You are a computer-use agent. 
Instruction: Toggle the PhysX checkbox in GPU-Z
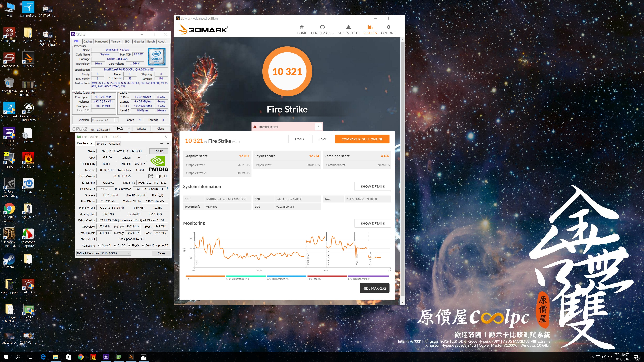pyautogui.click(x=129, y=245)
